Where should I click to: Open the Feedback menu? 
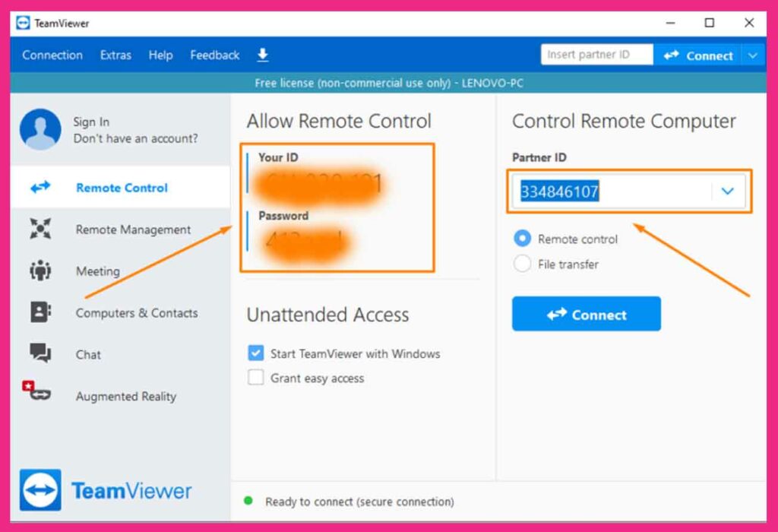pyautogui.click(x=214, y=55)
